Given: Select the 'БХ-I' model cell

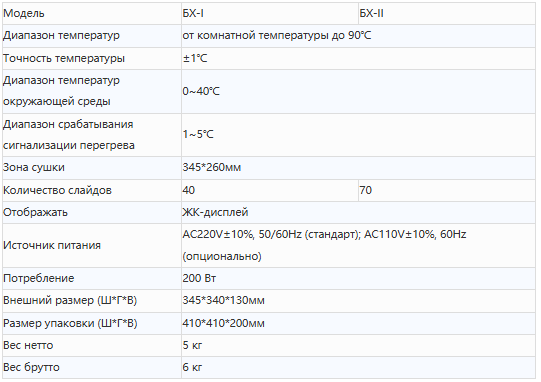Looking at the screenshot, I should point(270,13).
